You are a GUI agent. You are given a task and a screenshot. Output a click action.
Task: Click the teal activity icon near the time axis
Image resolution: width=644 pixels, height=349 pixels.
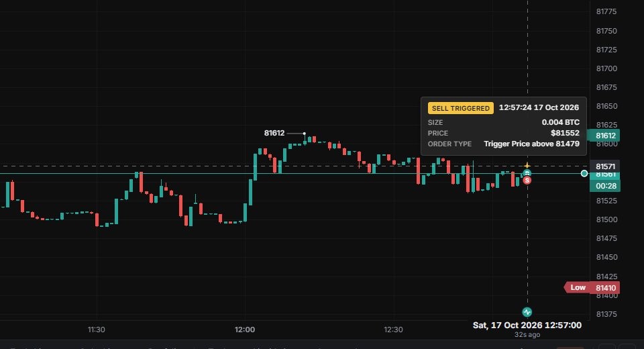coord(527,312)
